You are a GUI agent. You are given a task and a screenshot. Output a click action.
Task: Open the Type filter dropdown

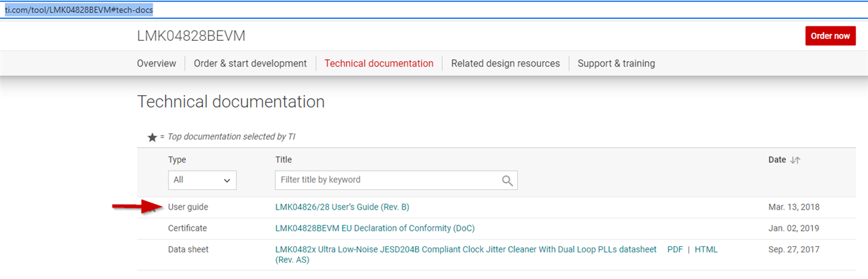pos(202,180)
